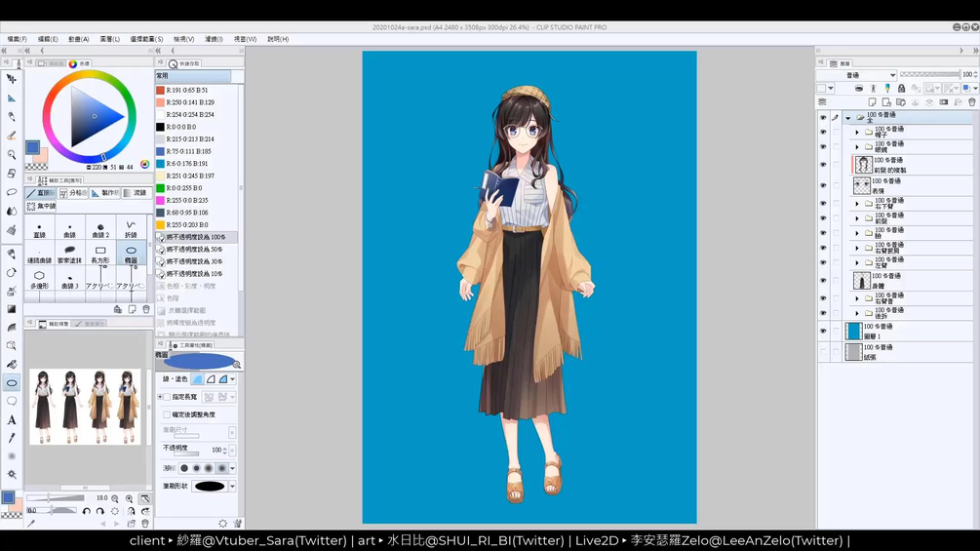
Task: Open the 普通 blend mode dropdown
Action: tap(856, 75)
